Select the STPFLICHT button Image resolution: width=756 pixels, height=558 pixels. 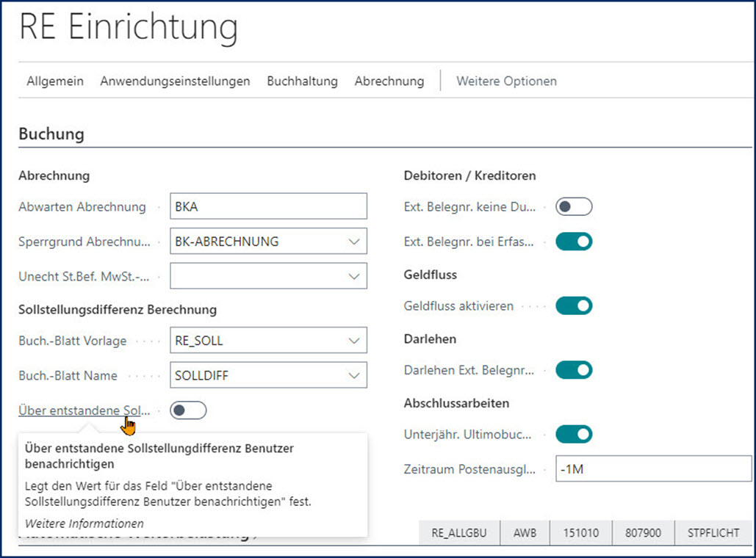(x=713, y=533)
